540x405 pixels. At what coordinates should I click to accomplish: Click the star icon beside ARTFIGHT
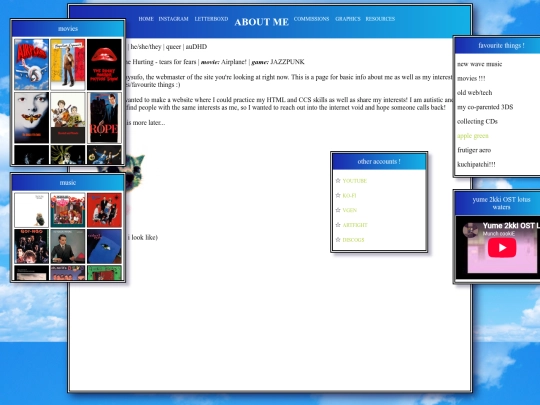point(338,225)
